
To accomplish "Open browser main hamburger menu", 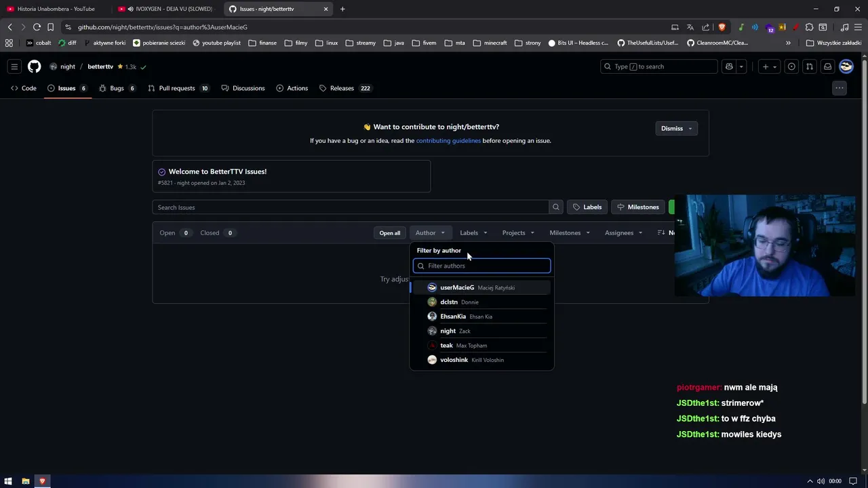I will [857, 27].
